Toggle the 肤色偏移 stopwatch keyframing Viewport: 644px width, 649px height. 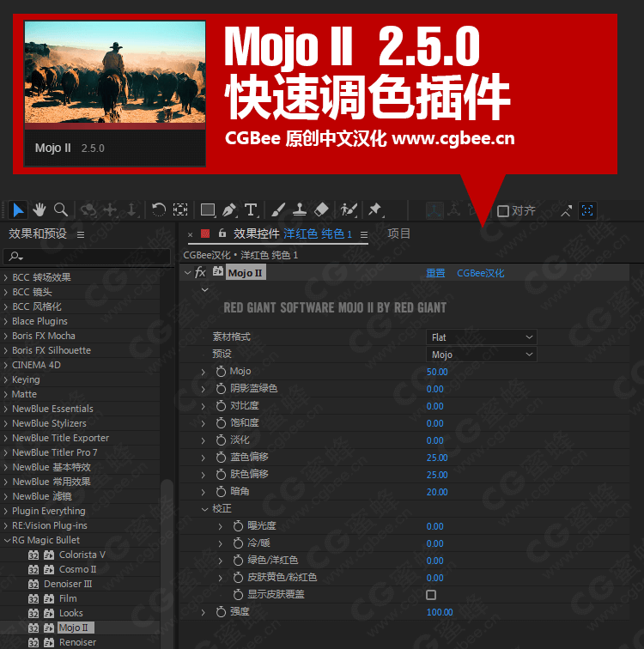[221, 474]
